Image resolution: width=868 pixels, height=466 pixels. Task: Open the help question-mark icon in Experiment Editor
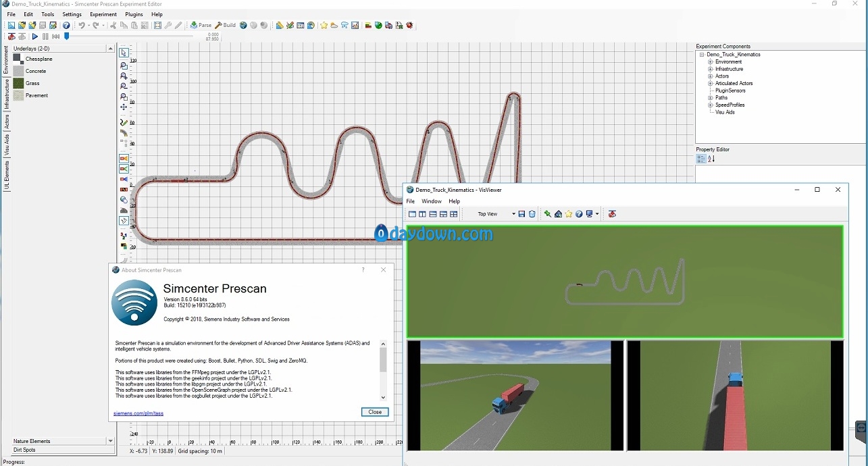pos(66,25)
